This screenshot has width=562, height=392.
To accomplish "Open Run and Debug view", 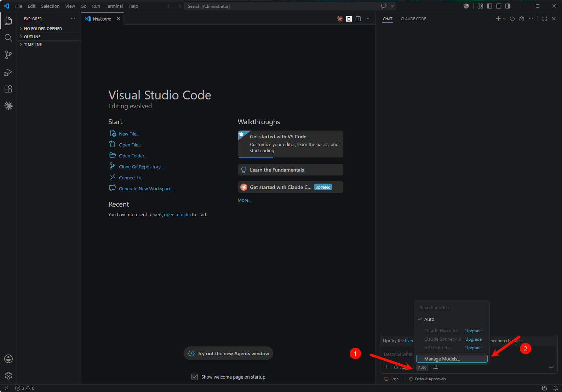I will [8, 72].
